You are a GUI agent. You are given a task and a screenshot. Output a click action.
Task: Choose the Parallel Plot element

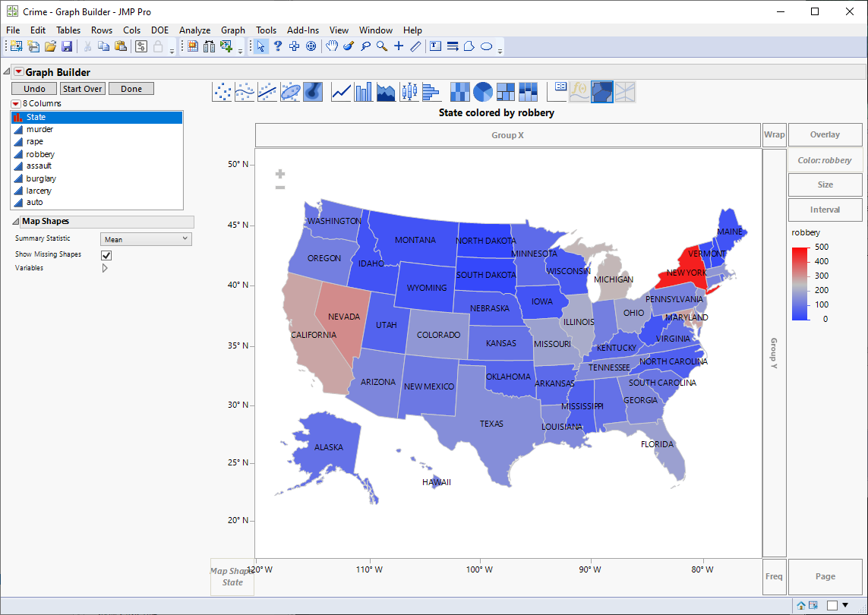(623, 91)
